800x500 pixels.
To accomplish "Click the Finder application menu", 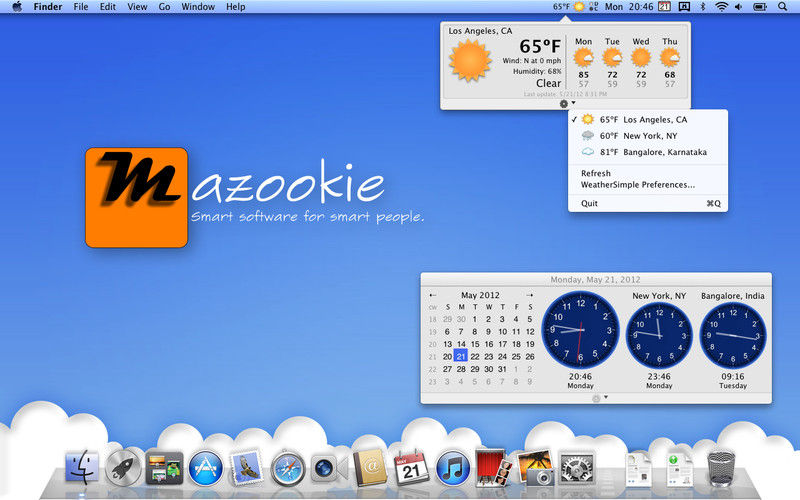I will click(47, 7).
